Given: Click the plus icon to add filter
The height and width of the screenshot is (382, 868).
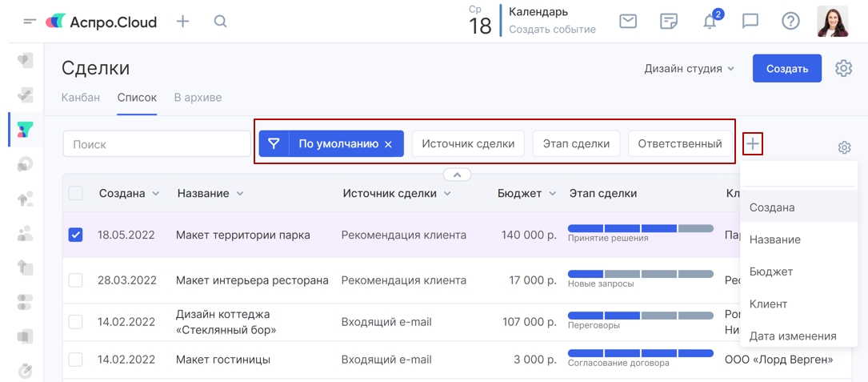Looking at the screenshot, I should 752,144.
